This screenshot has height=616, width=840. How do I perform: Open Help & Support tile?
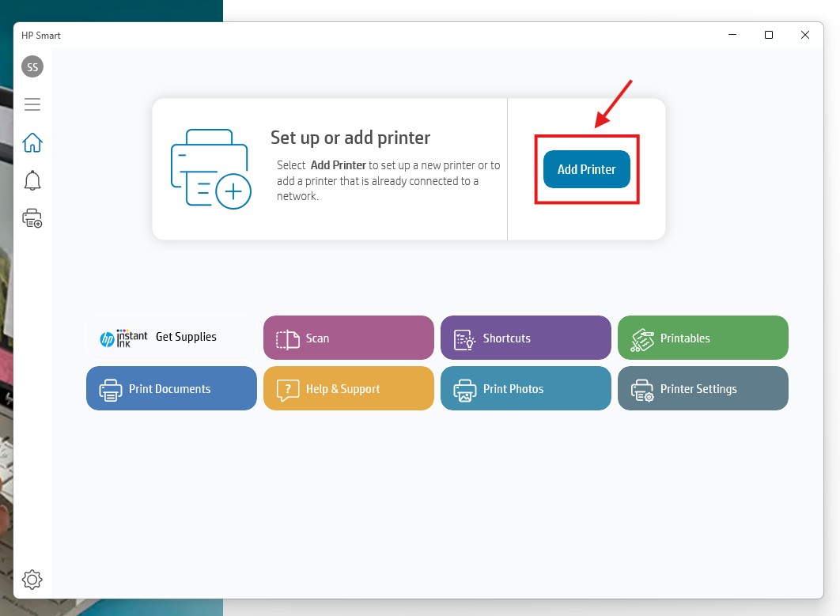[x=348, y=388]
